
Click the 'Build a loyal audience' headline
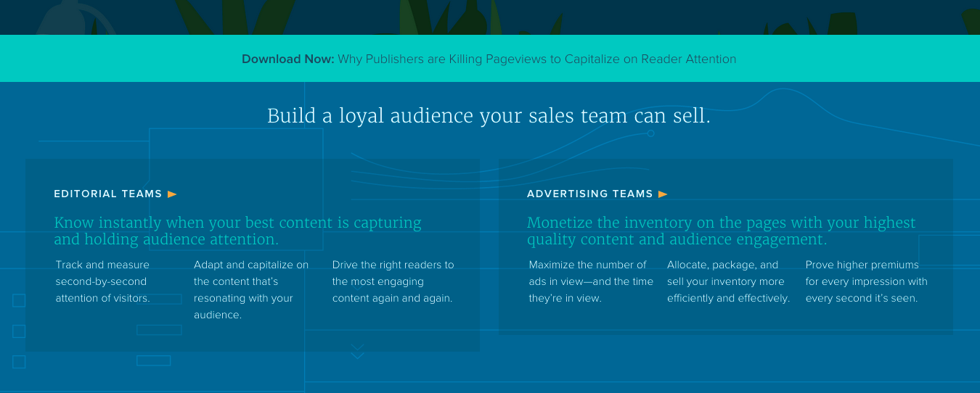489,116
